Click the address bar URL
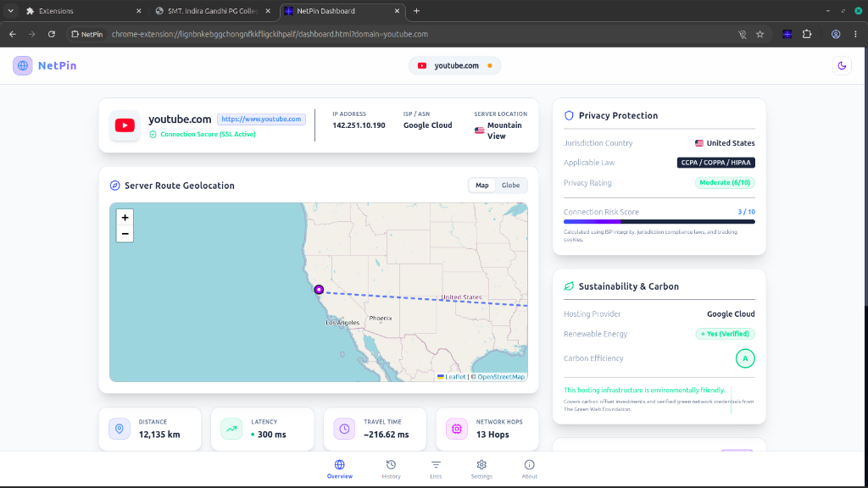 click(x=270, y=34)
